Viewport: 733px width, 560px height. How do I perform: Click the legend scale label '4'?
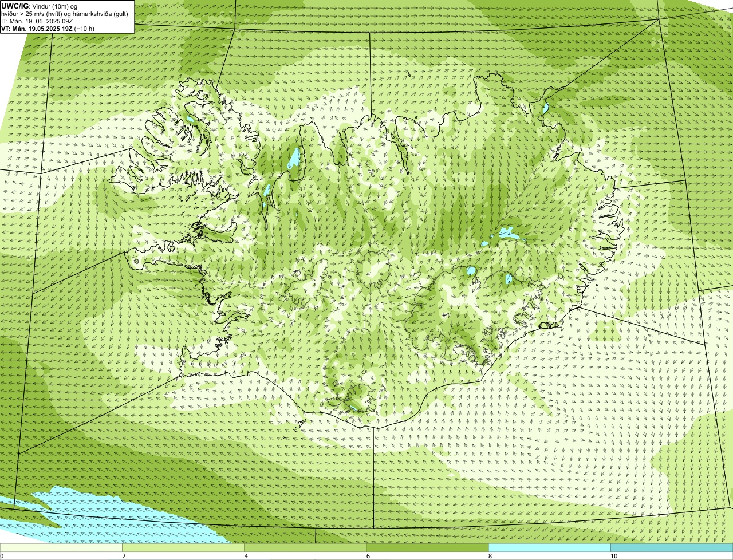tap(246, 556)
